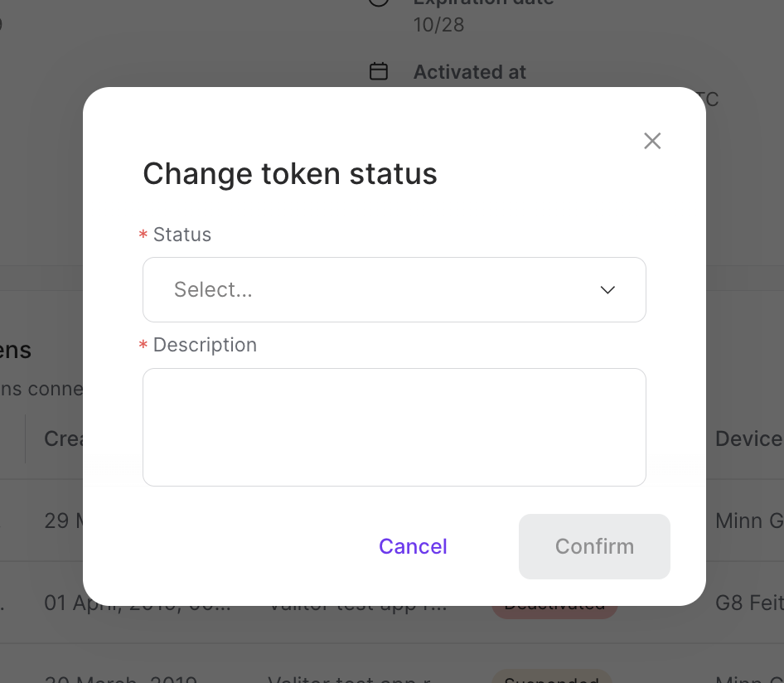This screenshot has width=784, height=683.
Task: Click the red asterisk beside Status label
Action: pos(143,235)
